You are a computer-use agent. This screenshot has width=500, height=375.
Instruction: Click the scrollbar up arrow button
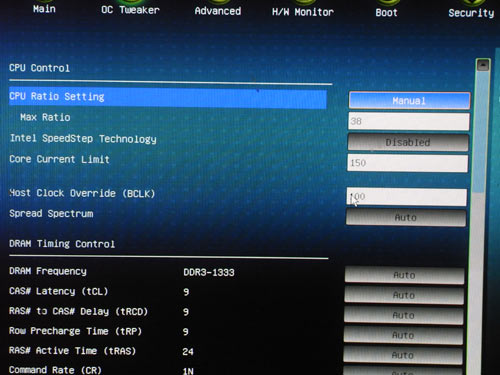click(483, 65)
